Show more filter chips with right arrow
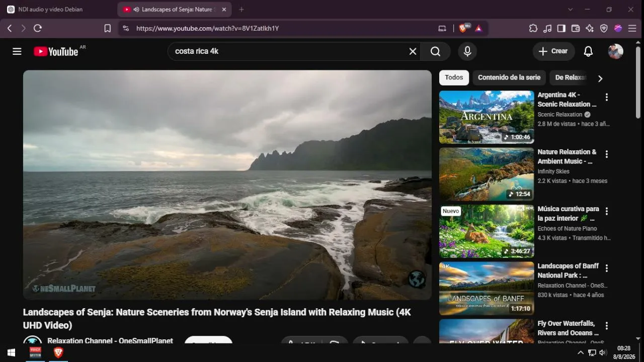 click(x=600, y=78)
